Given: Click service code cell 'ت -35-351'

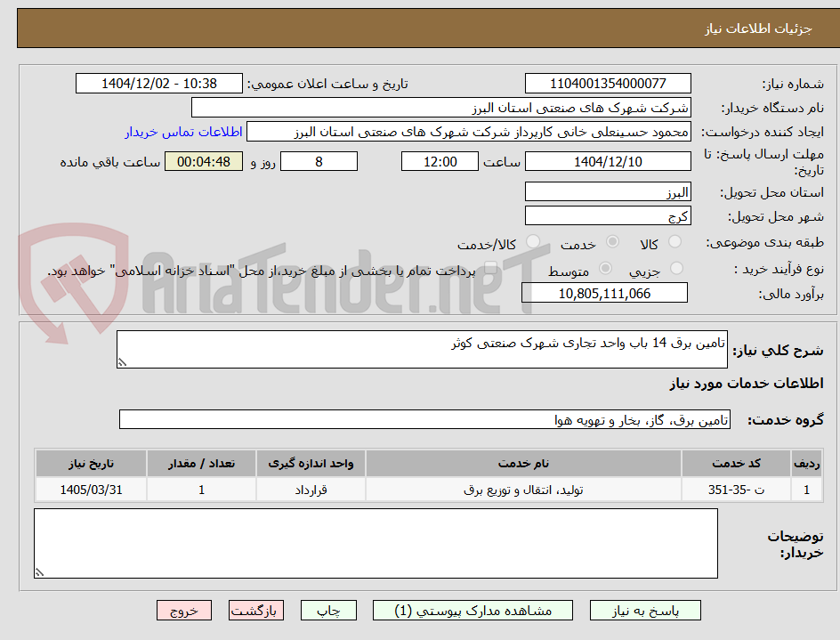Looking at the screenshot, I should pyautogui.click(x=736, y=490).
